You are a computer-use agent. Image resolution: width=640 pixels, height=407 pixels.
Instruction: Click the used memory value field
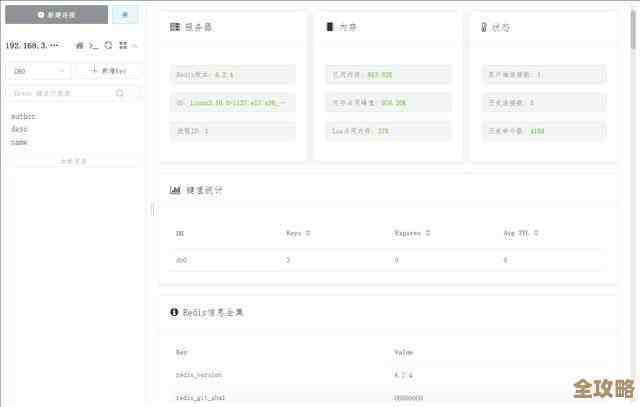[x=389, y=75]
